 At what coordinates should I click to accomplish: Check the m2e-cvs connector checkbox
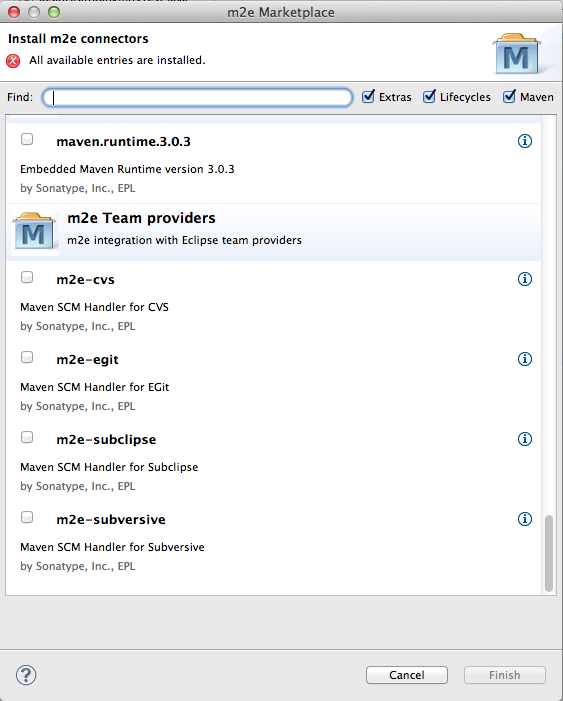27,277
